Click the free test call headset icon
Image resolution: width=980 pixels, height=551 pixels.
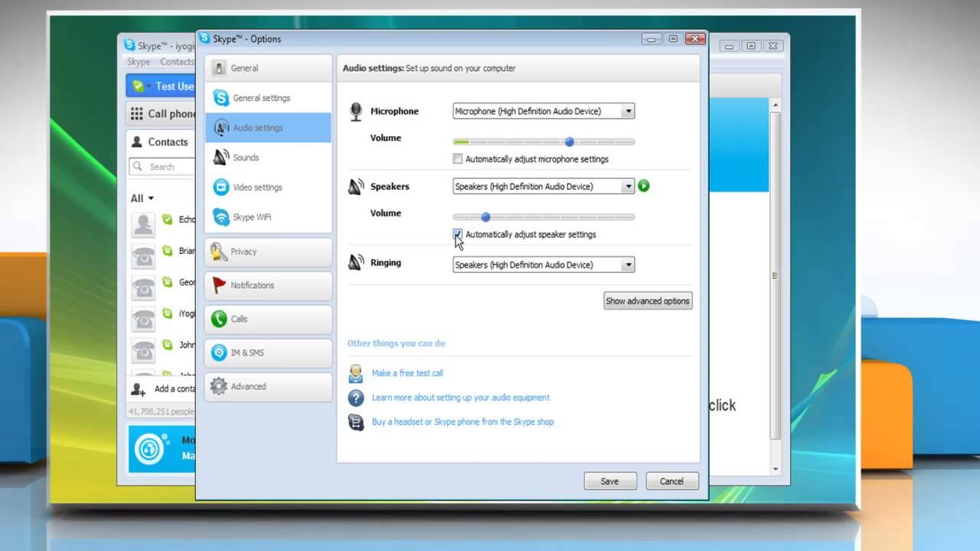[x=356, y=373]
